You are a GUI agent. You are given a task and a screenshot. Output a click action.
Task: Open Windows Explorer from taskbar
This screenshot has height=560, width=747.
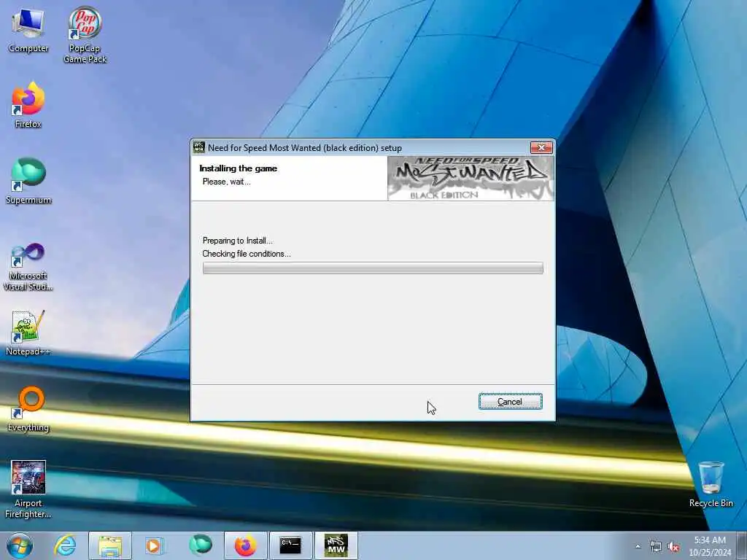(110, 545)
